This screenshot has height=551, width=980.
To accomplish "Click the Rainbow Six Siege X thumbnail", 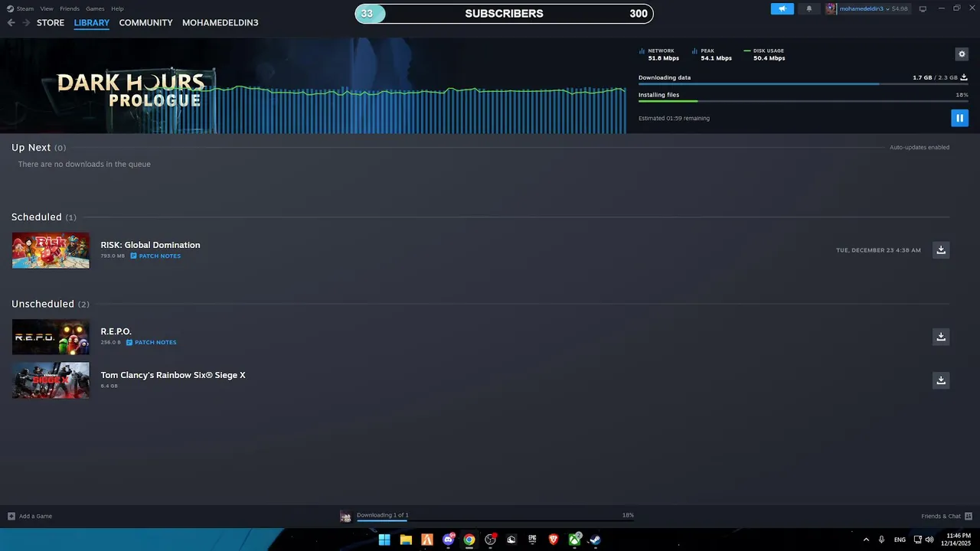I will point(51,380).
